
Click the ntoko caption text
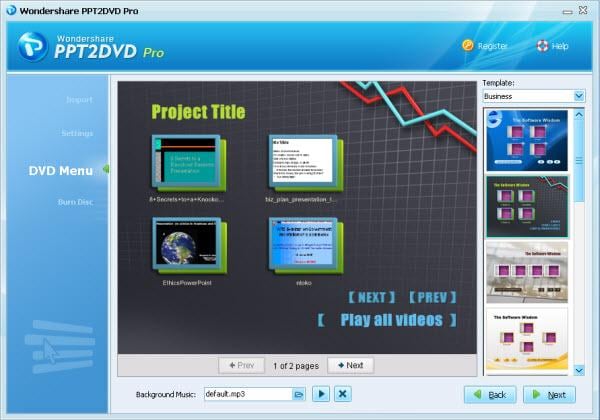pyautogui.click(x=304, y=283)
